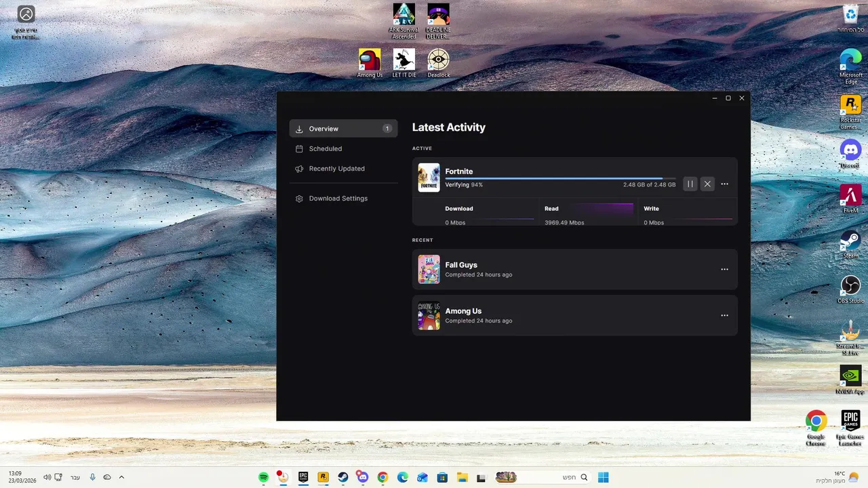The height and width of the screenshot is (488, 868).
Task: Click the taskbar search box
Action: 542,477
